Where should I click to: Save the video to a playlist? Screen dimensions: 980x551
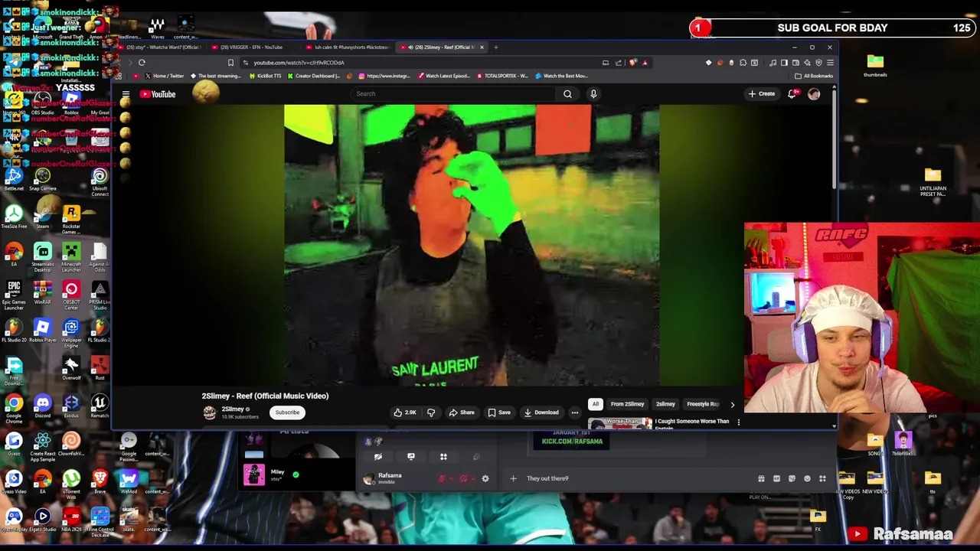click(x=499, y=412)
